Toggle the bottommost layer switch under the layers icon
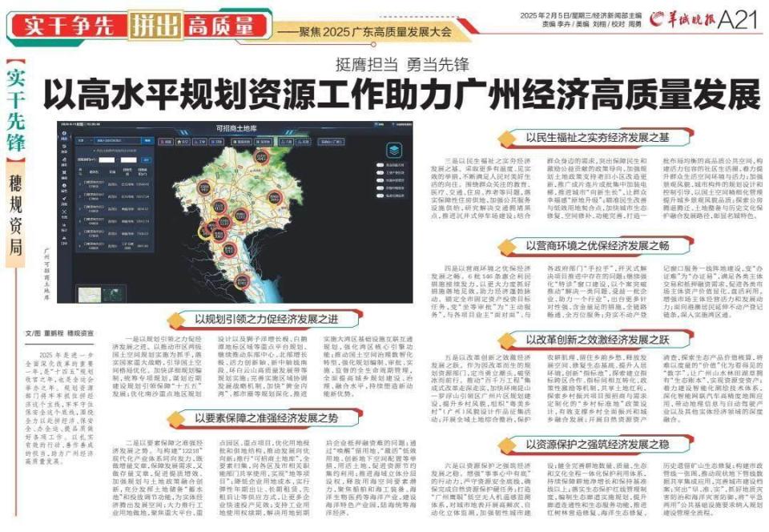Image resolution: width=769 pixels, height=532 pixels. click(x=380, y=195)
